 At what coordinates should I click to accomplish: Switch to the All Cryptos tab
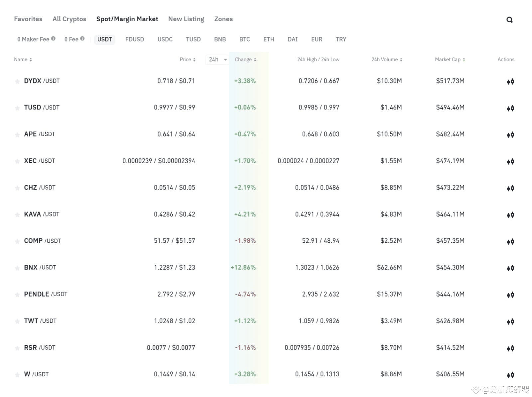tap(69, 19)
